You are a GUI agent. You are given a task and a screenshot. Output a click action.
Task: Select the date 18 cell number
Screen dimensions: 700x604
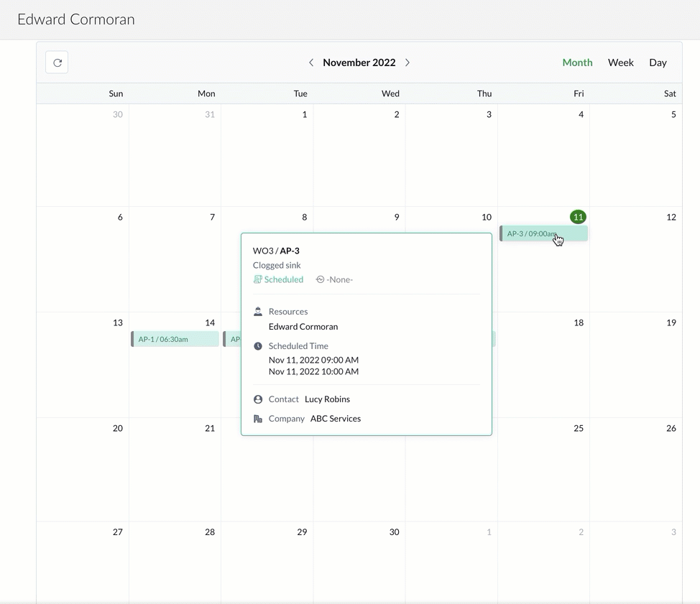pyautogui.click(x=579, y=322)
